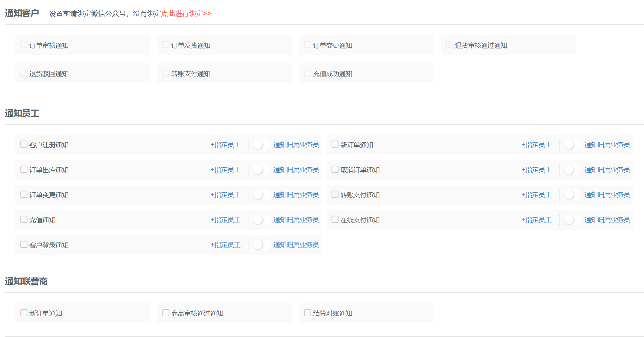
Task: Click the 通知客户 section heading
Action: (22, 13)
